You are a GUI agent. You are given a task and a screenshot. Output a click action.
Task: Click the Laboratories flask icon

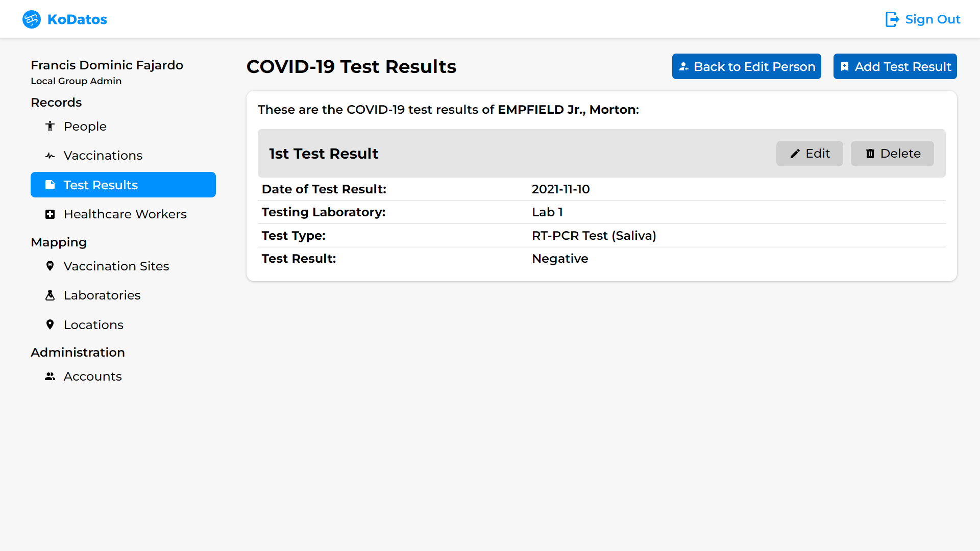tap(50, 295)
